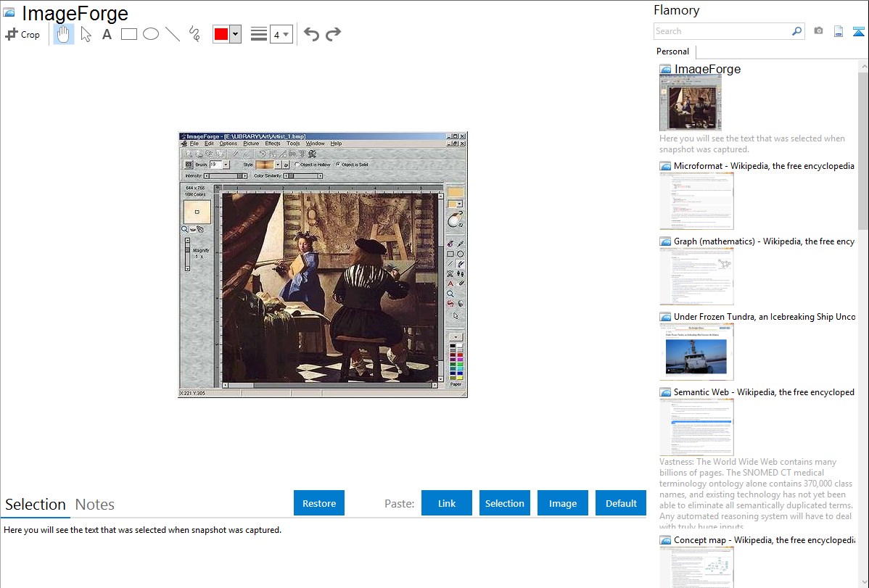Switch to the Selection tab
Viewport: 869px width, 588px height.
point(36,505)
